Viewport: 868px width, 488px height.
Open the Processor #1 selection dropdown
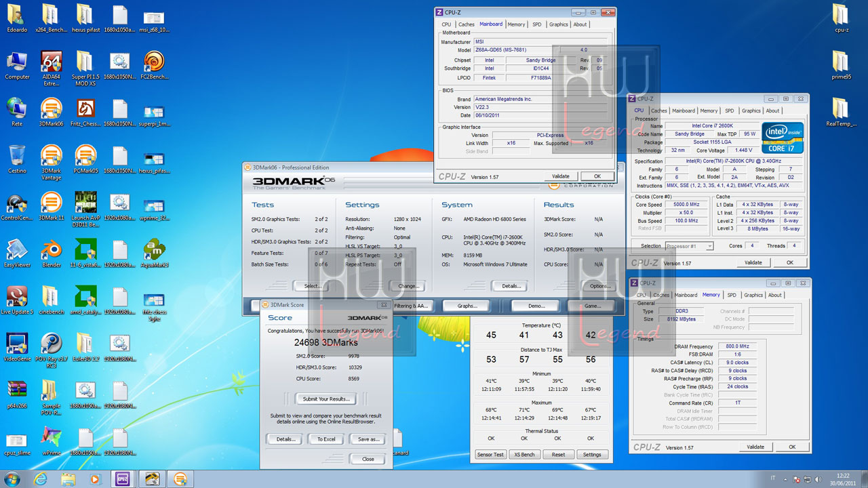689,246
